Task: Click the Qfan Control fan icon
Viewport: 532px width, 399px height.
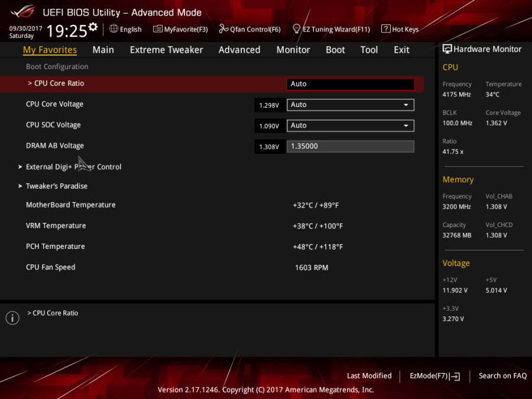Action: click(223, 29)
